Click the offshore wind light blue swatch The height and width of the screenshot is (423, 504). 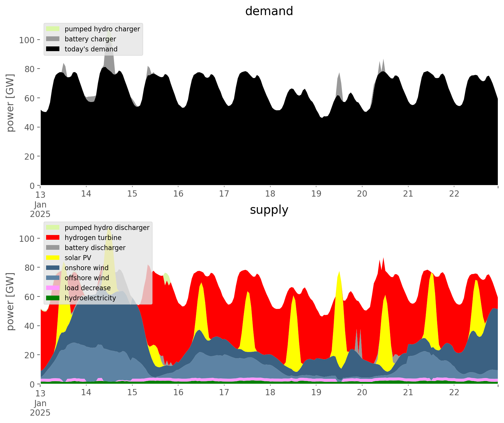[53, 278]
